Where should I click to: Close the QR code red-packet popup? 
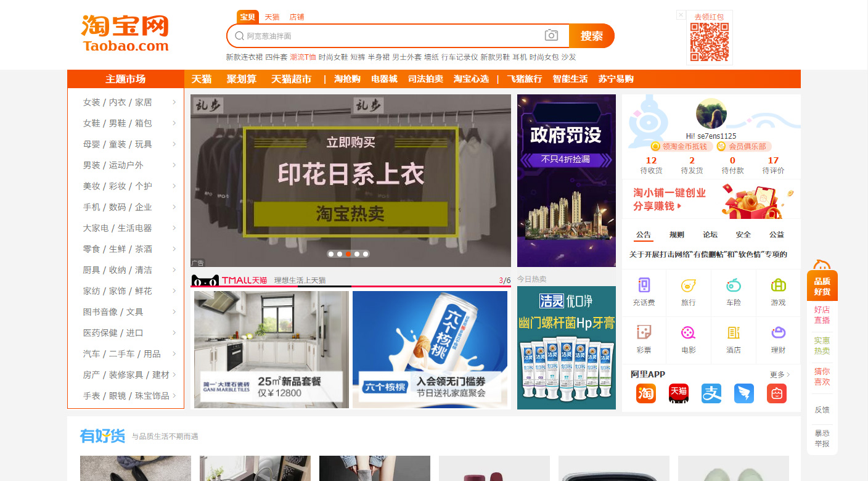coord(681,14)
